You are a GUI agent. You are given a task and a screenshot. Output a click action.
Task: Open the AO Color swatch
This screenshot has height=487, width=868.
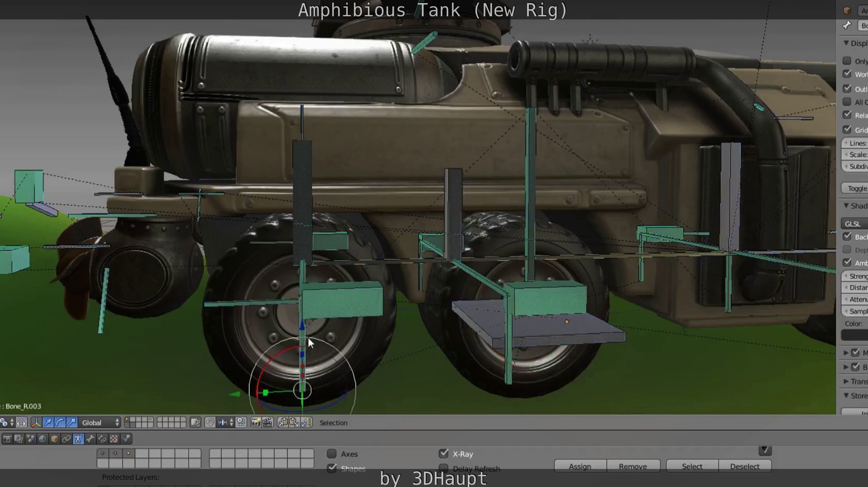pos(854,335)
